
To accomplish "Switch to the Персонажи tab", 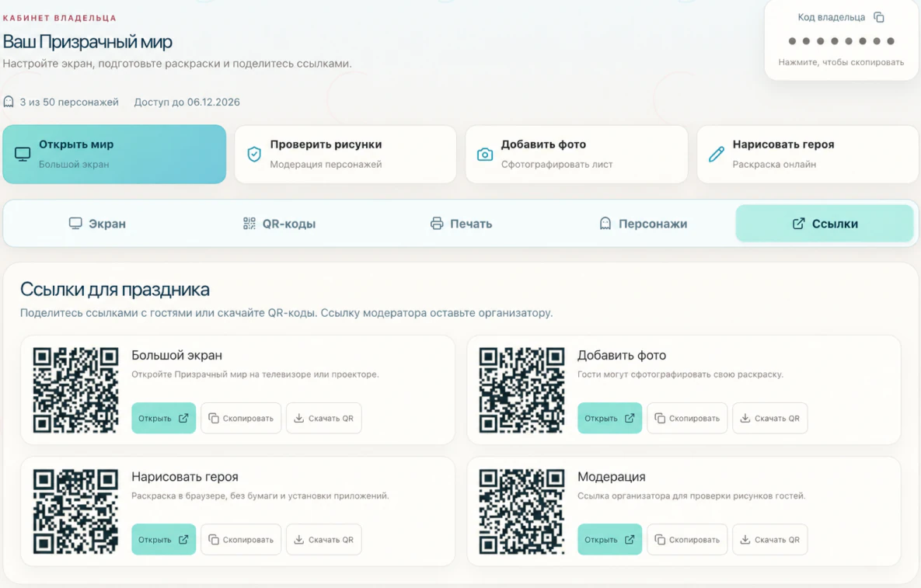I will point(644,224).
